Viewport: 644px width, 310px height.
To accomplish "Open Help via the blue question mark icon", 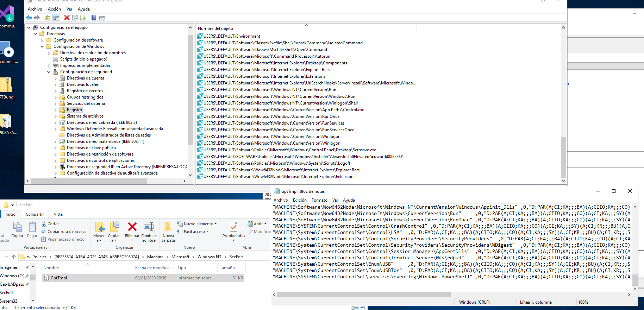I will pyautogui.click(x=94, y=18).
